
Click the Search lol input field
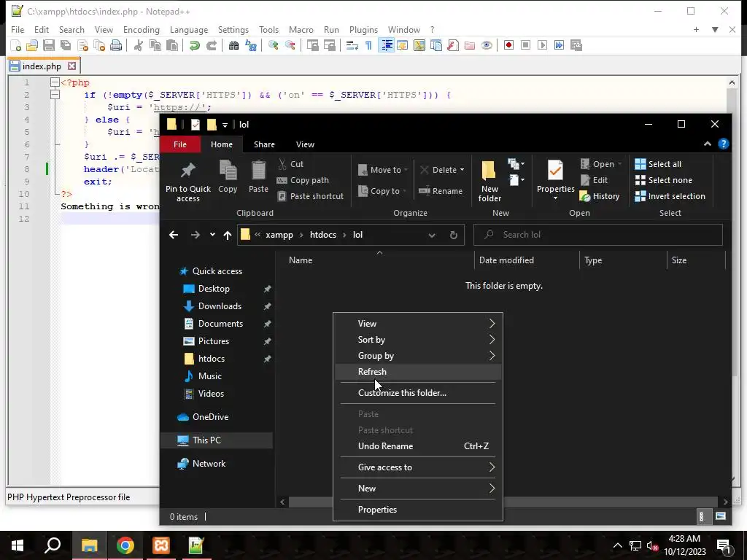tap(598, 235)
